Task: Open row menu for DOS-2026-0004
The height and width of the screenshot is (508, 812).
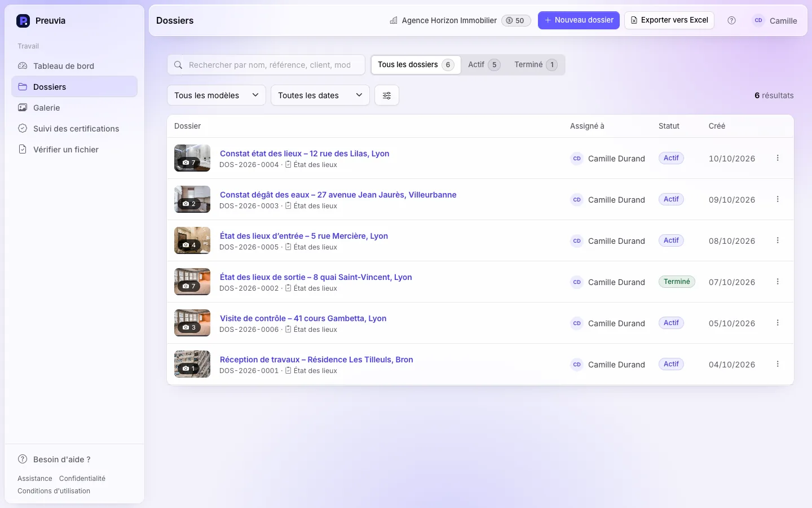Action: [x=778, y=158]
